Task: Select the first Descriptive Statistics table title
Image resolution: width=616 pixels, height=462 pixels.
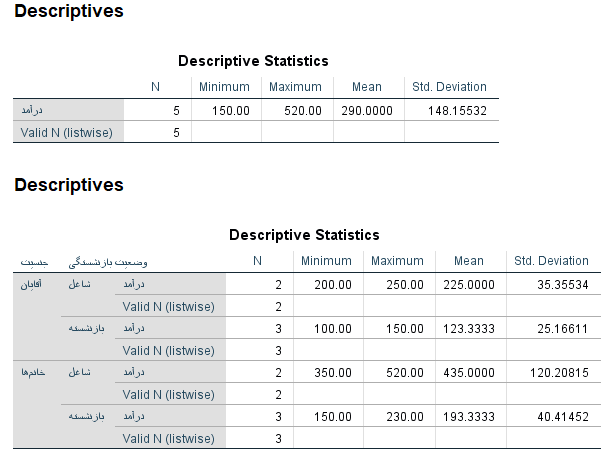Action: [253, 61]
